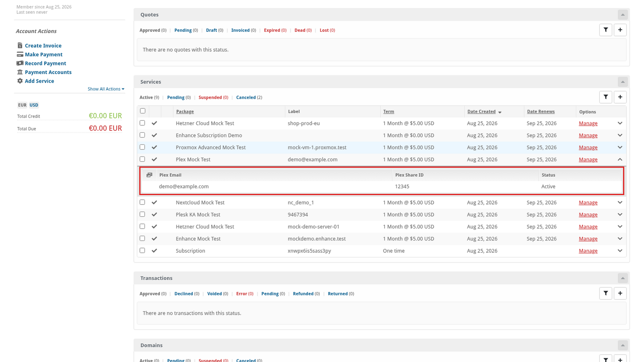Sort services by Date Renews
644x362 pixels.
coord(541,112)
